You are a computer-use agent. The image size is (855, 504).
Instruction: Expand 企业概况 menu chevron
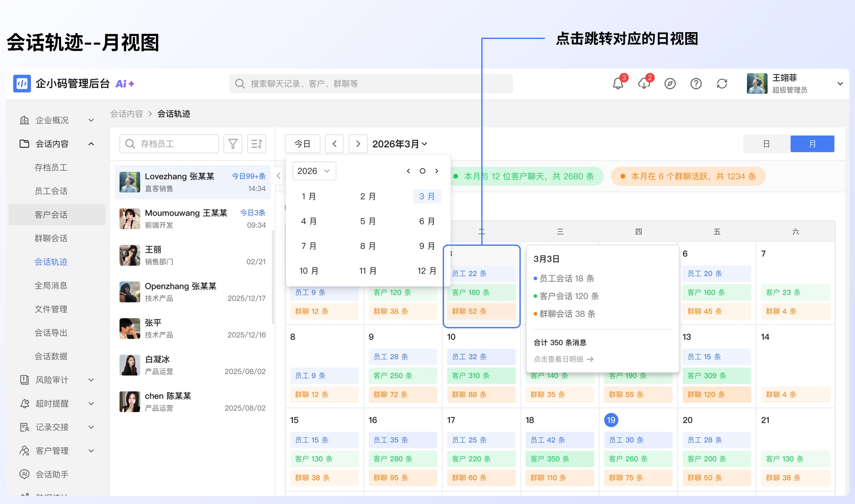click(x=91, y=120)
